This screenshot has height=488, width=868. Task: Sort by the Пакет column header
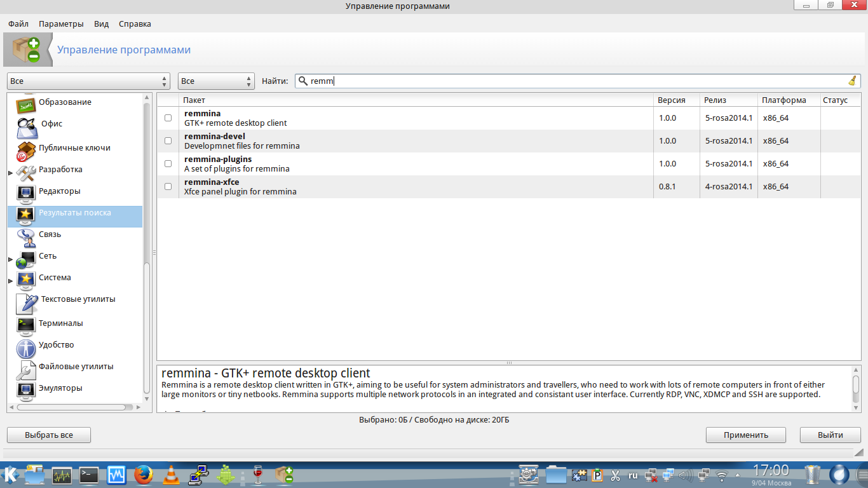[x=416, y=100]
